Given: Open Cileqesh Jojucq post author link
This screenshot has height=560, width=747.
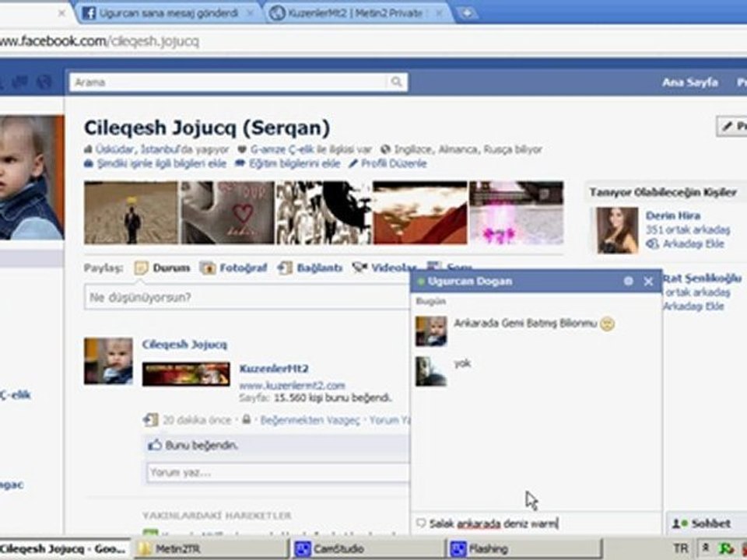Looking at the screenshot, I should [x=184, y=345].
